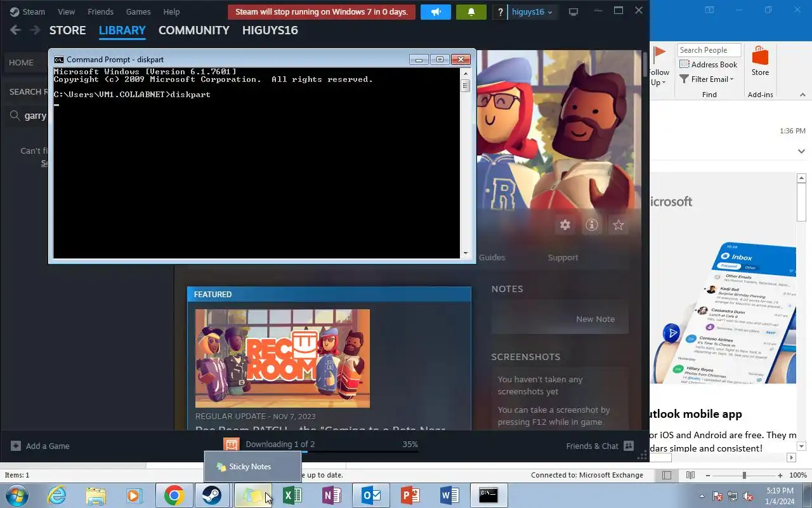Click the game info icon
The width and height of the screenshot is (812, 508).
click(591, 225)
